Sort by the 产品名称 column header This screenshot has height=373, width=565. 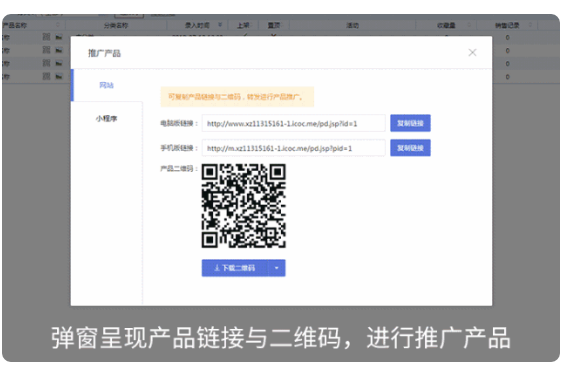(x=14, y=25)
